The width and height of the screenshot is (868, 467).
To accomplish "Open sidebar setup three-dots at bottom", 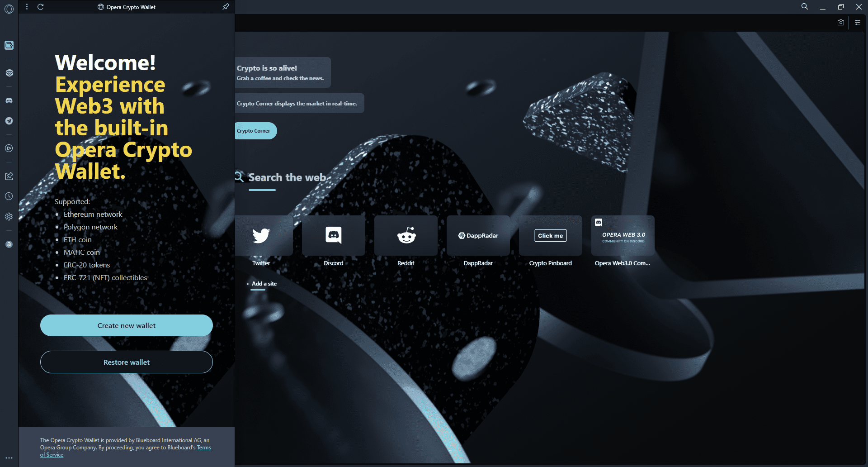I will click(9, 458).
